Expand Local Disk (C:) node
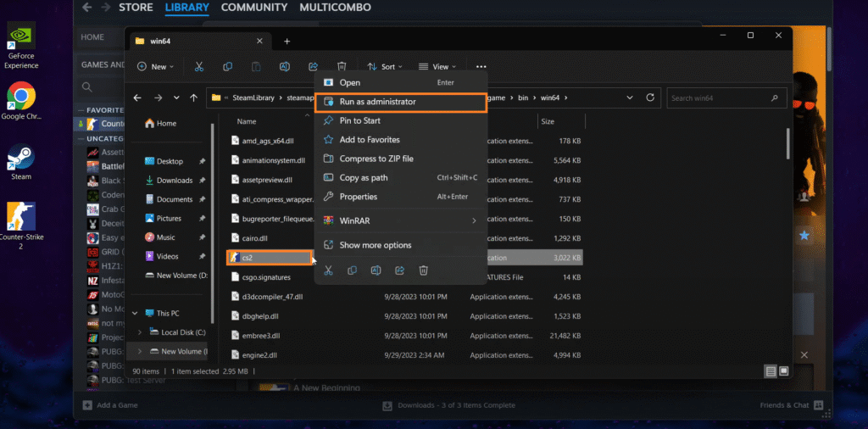 [x=140, y=332]
